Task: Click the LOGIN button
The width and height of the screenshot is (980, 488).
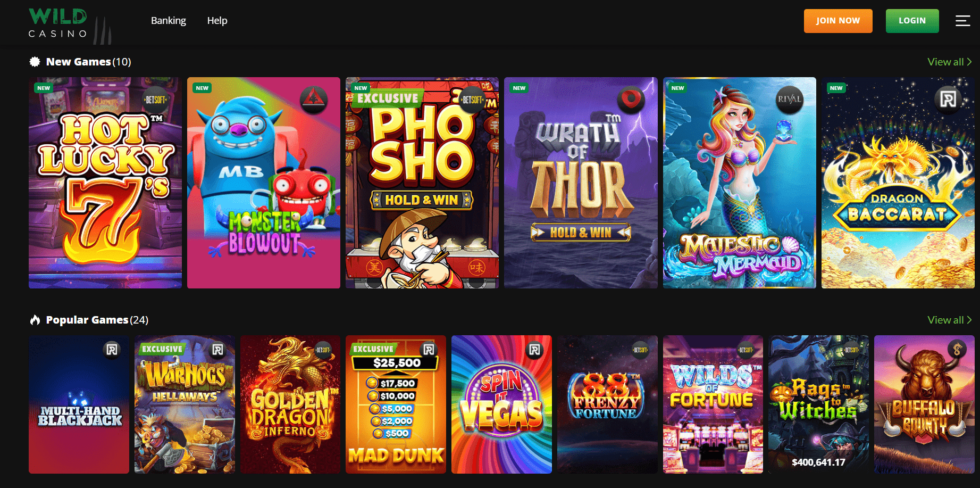Action: [x=912, y=21]
